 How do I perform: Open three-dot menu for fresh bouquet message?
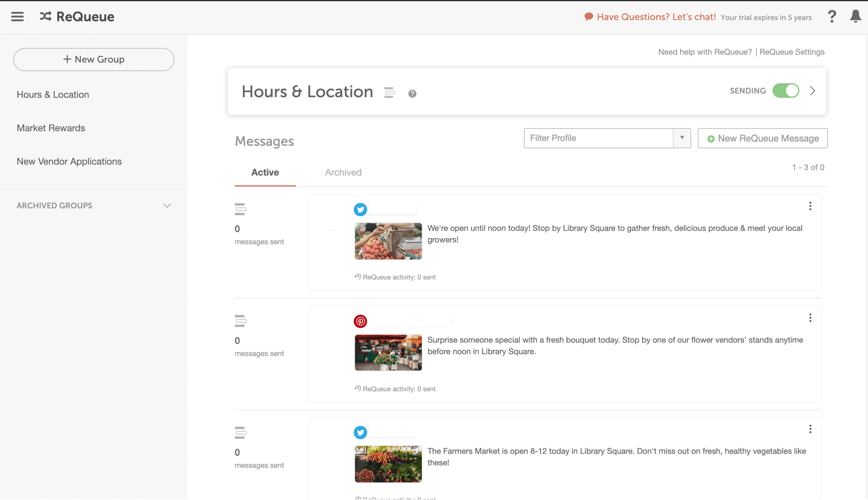pos(810,318)
